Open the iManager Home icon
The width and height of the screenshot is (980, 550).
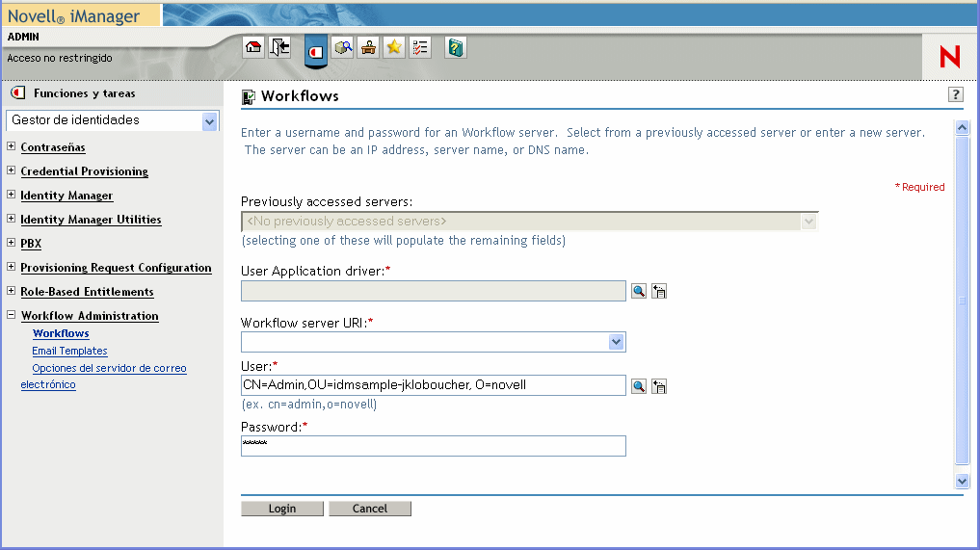(253, 47)
